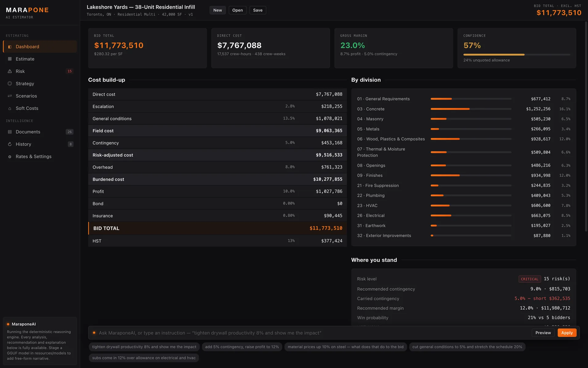Screen dimensions: 588x368
Task: Click the Preview button
Action: 543,333
